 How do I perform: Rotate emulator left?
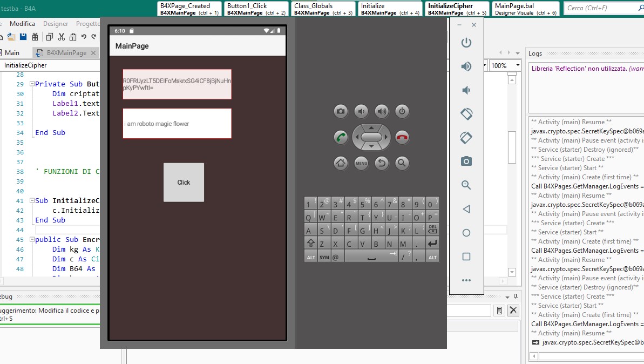coord(466,114)
